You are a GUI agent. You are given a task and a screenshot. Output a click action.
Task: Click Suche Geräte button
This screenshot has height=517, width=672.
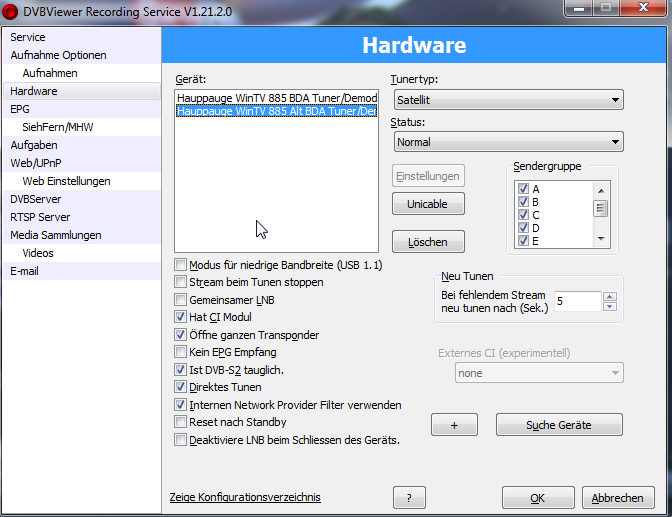point(559,425)
